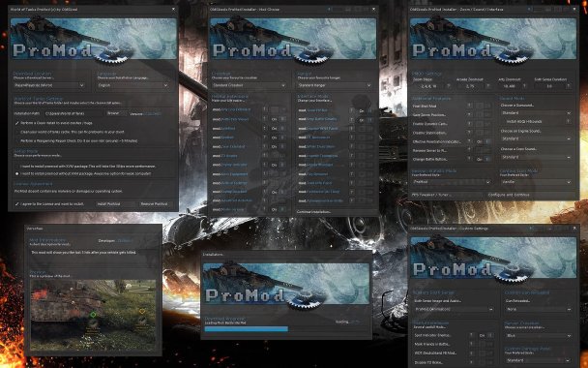Viewport: 588px width, 368px height.
Task: Click help icon for Arty Zoomout
Action: point(524,86)
